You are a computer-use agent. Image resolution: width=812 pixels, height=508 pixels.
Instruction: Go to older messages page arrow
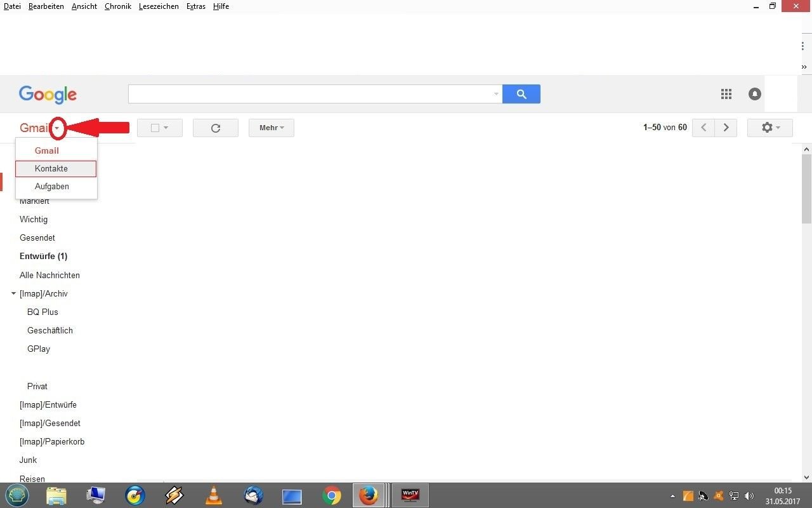726,128
